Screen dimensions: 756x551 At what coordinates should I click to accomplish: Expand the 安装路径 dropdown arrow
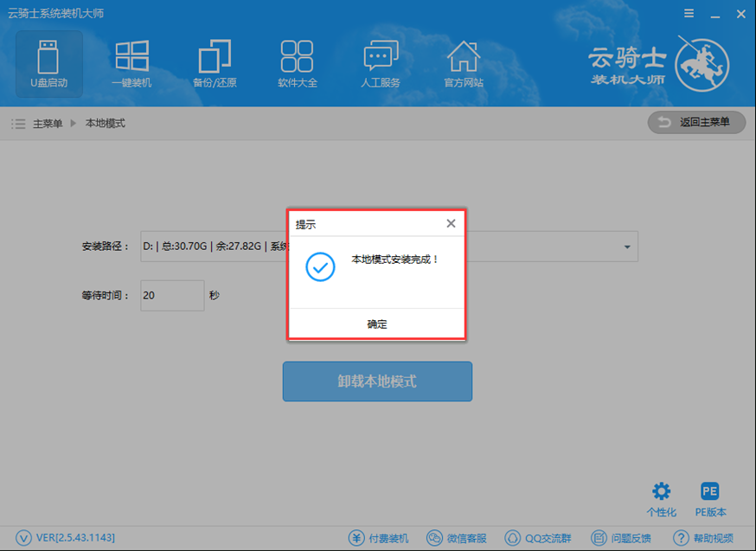pyautogui.click(x=627, y=247)
